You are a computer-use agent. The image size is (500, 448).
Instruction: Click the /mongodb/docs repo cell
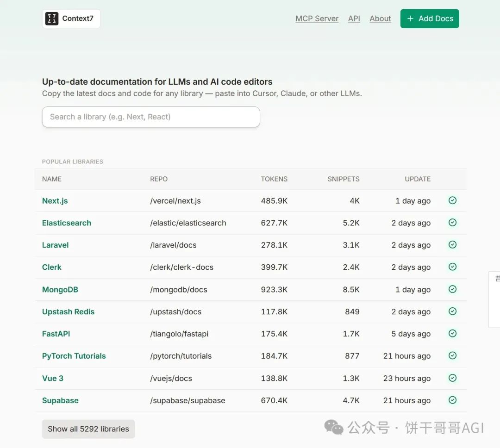[179, 290]
